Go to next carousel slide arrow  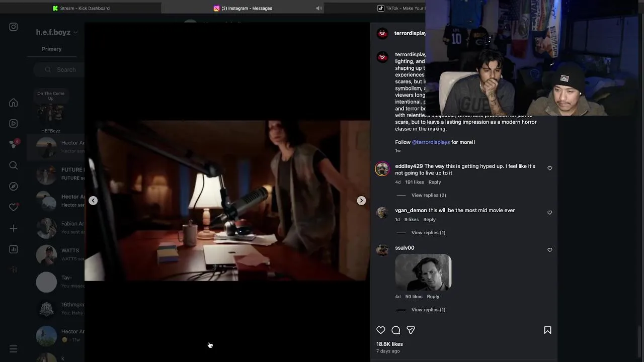pos(361,201)
